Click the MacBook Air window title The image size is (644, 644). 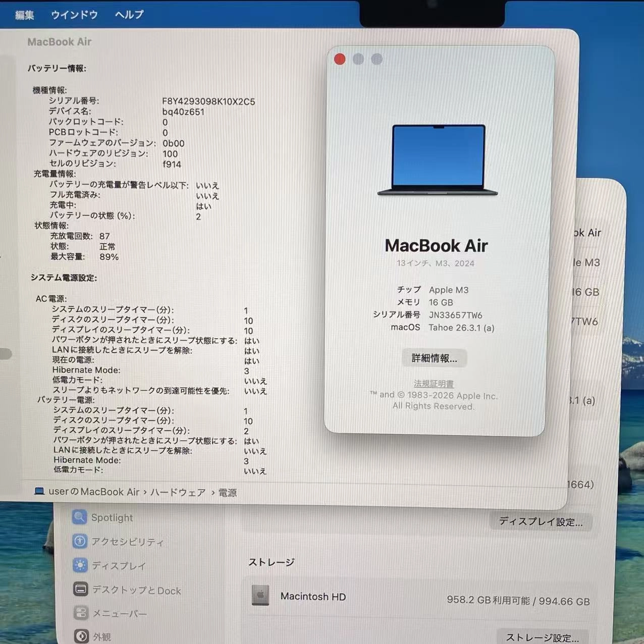[x=59, y=42]
